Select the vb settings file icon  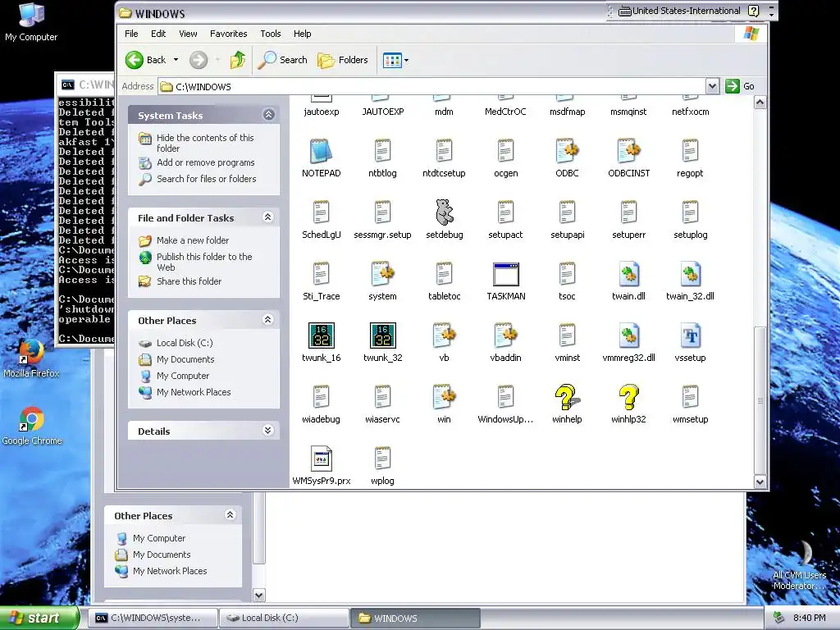[444, 336]
